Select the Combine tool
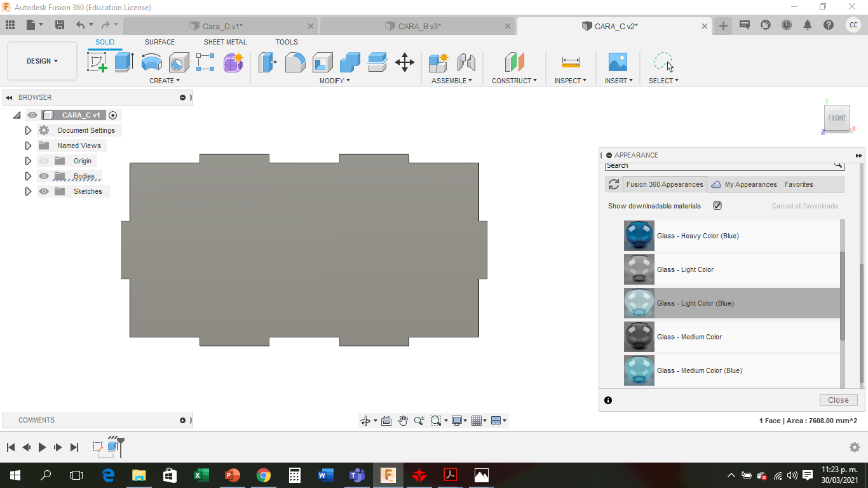This screenshot has height=488, width=868. pyautogui.click(x=350, y=62)
